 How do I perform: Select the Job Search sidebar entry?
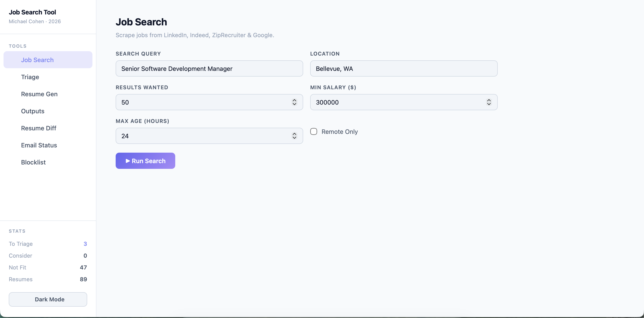click(37, 60)
